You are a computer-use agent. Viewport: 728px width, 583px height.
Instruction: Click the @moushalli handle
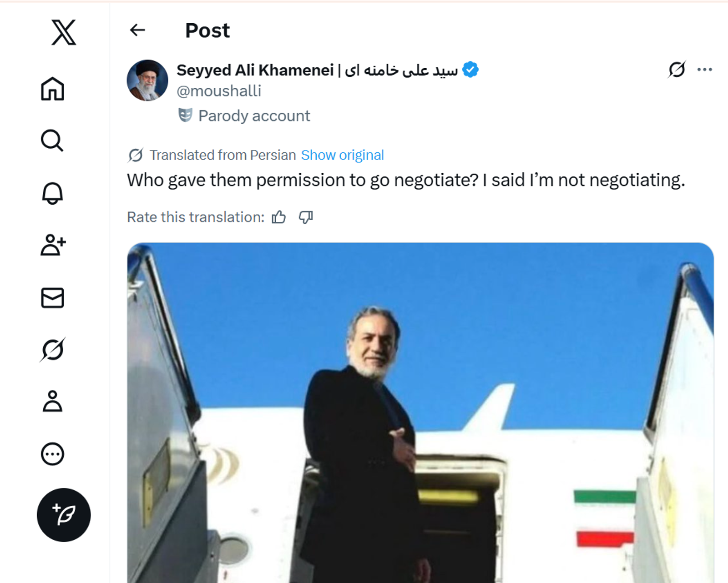(219, 91)
